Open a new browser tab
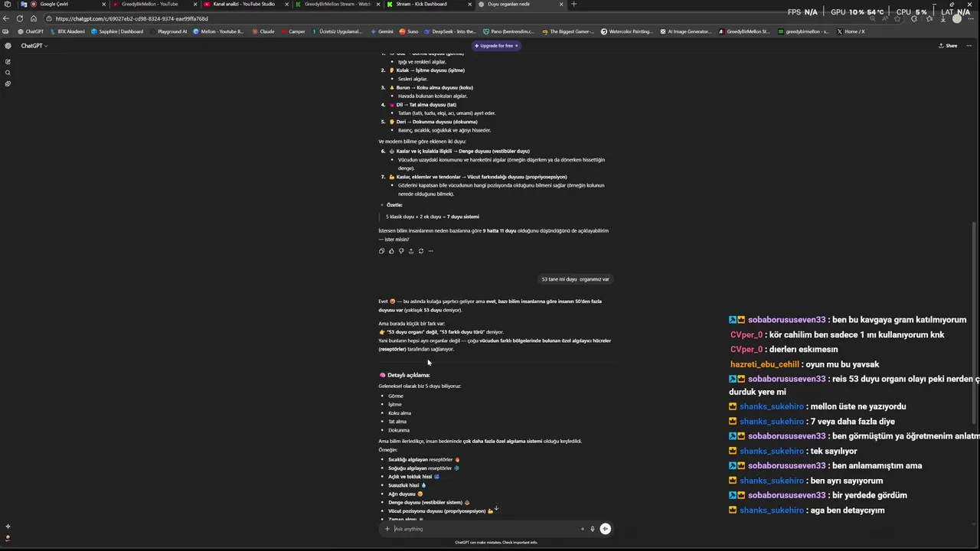 (x=574, y=4)
